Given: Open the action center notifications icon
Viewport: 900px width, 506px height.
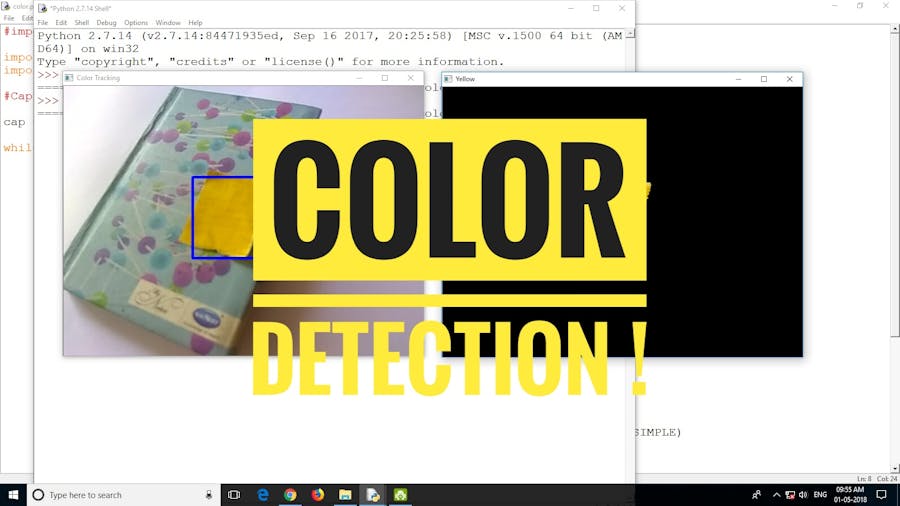Looking at the screenshot, I should point(881,494).
